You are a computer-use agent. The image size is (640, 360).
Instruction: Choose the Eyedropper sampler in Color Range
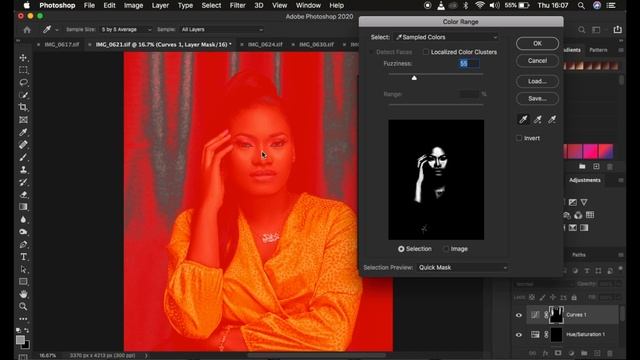coord(523,119)
